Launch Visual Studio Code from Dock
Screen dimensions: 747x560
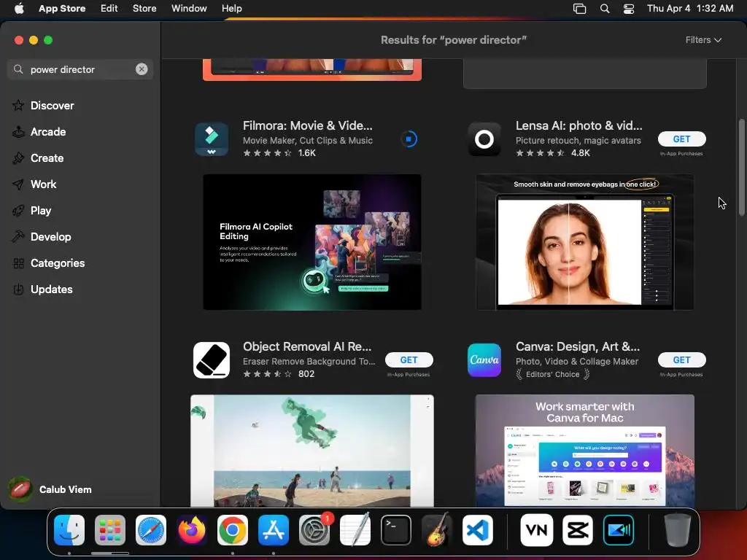(x=477, y=530)
